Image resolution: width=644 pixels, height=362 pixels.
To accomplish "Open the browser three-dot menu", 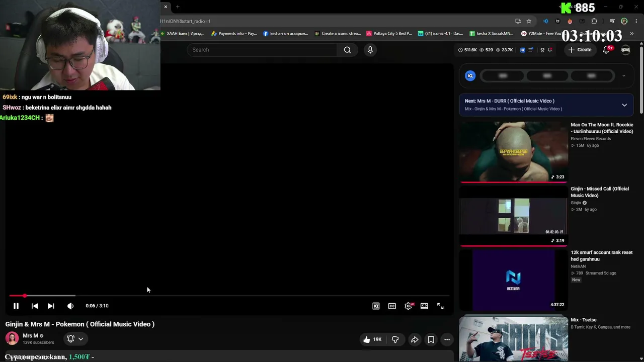I will 636,21.
